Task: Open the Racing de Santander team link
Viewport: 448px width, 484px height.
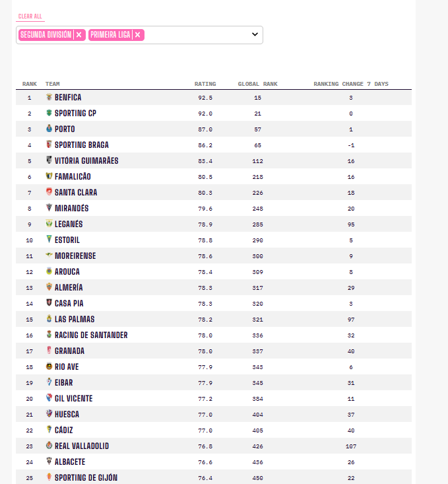Action: click(91, 335)
